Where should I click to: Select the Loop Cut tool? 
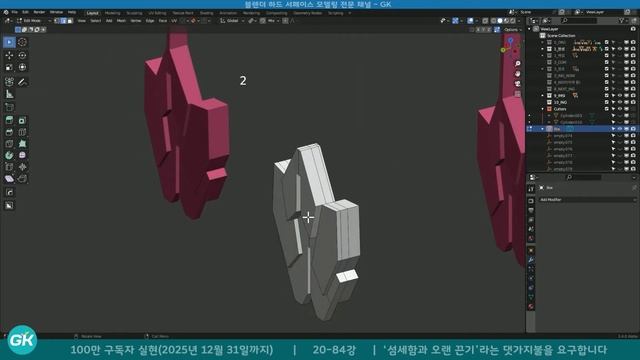point(22,132)
